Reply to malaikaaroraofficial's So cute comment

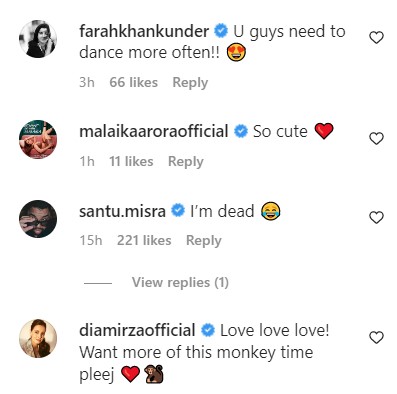[186, 162]
